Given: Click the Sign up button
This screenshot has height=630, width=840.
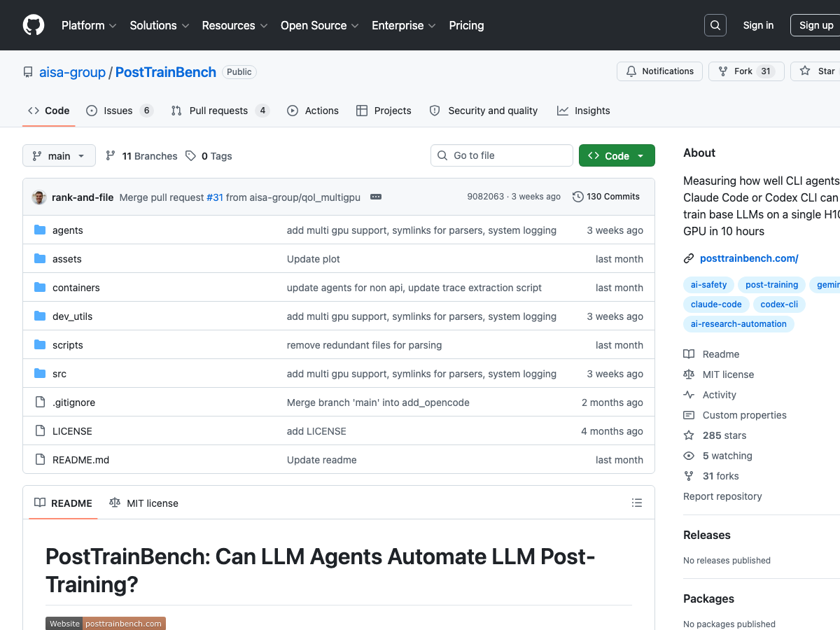Looking at the screenshot, I should [817, 25].
